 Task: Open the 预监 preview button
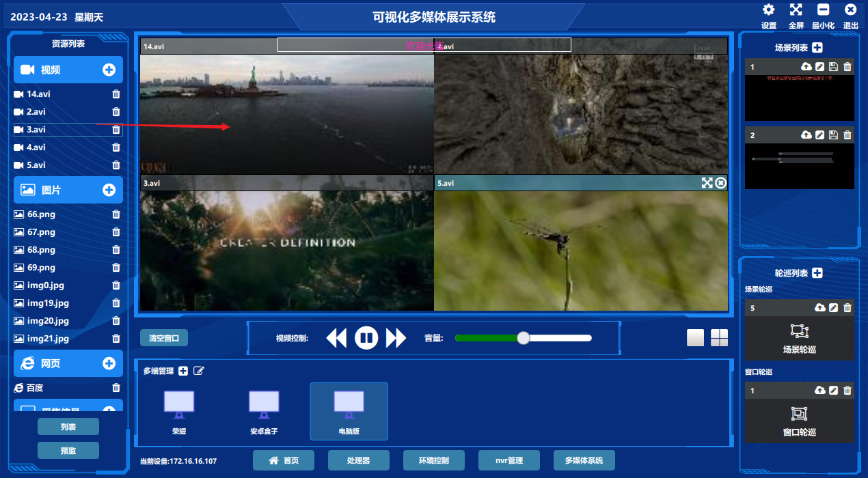(68, 451)
